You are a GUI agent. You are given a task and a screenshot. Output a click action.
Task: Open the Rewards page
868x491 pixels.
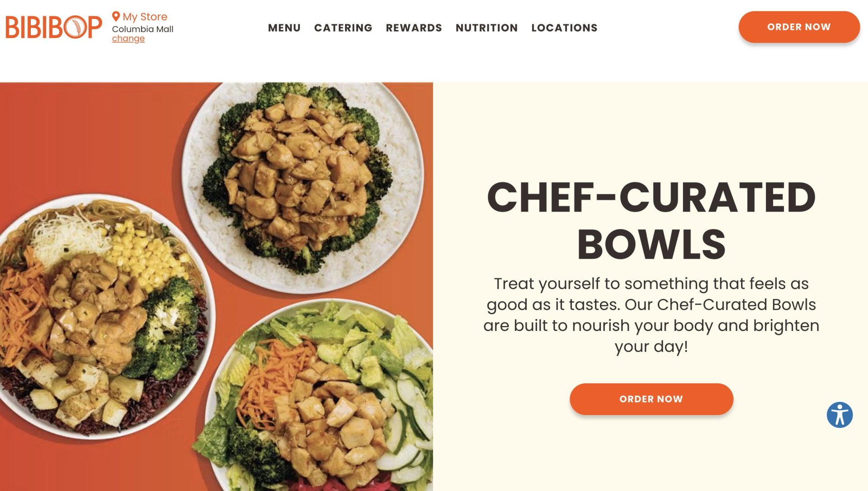(414, 28)
